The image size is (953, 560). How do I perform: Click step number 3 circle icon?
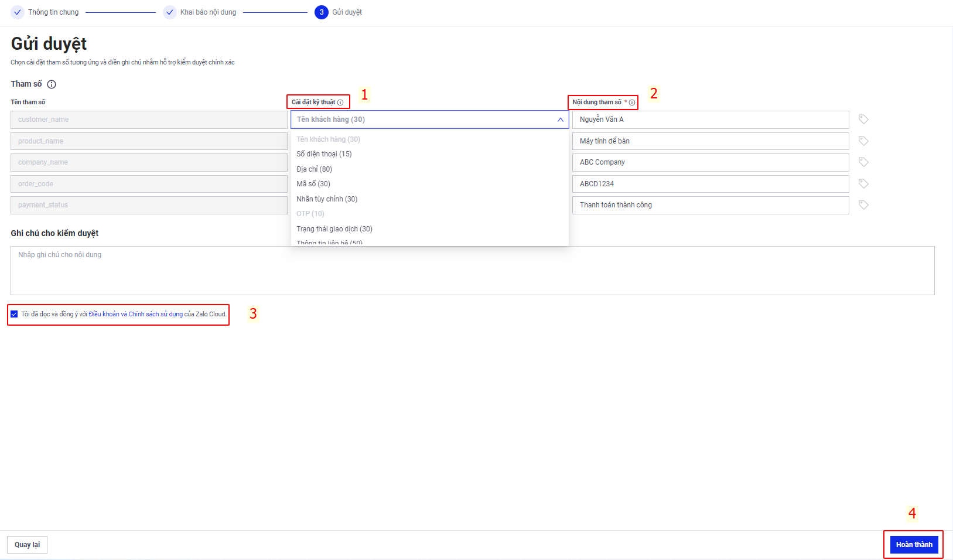pos(322,12)
